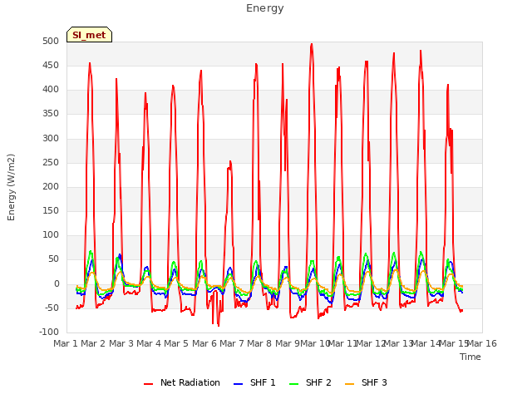
Task: Click the Mar 5 x-axis tick label
Action: pyautogui.click(x=176, y=343)
